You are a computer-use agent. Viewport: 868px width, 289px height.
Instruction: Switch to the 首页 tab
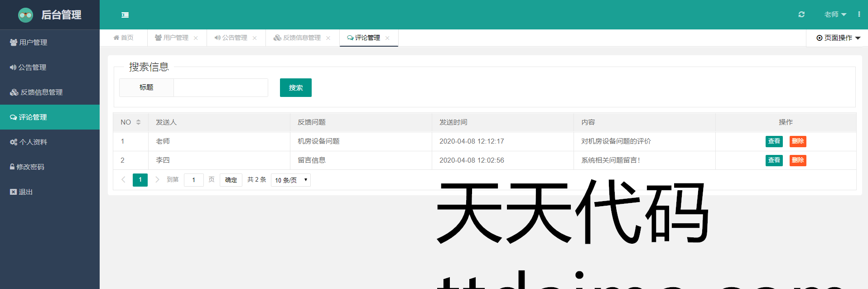(124, 38)
